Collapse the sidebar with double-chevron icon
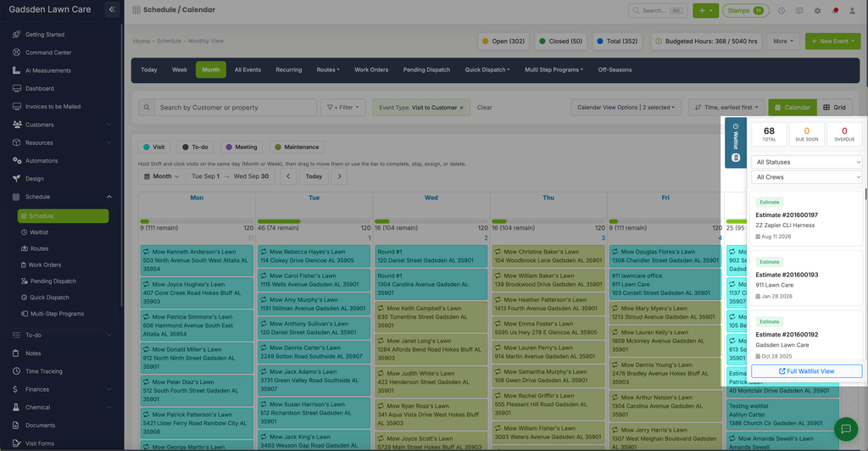Screen dimensions: 868x451 click(x=112, y=9)
